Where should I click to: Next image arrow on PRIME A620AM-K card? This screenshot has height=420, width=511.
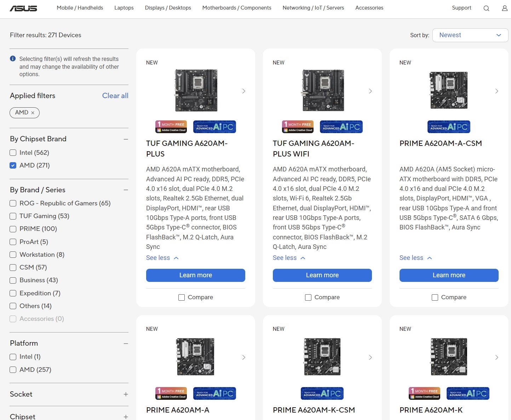(497, 357)
